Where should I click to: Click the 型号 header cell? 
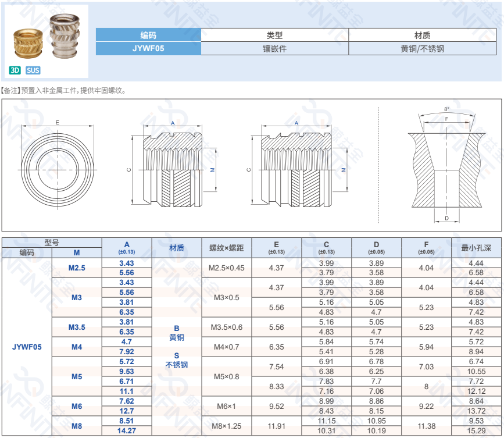[x=52, y=243]
